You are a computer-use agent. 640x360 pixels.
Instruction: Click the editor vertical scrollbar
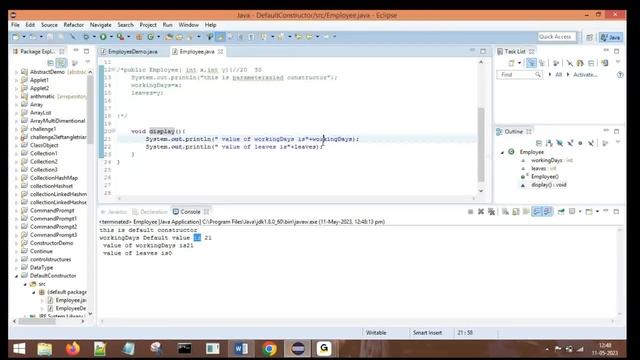481,145
